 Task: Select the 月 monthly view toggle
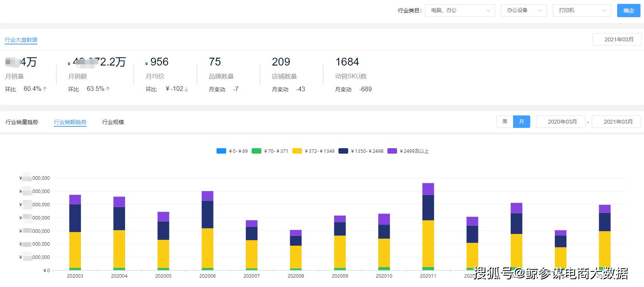pos(522,122)
